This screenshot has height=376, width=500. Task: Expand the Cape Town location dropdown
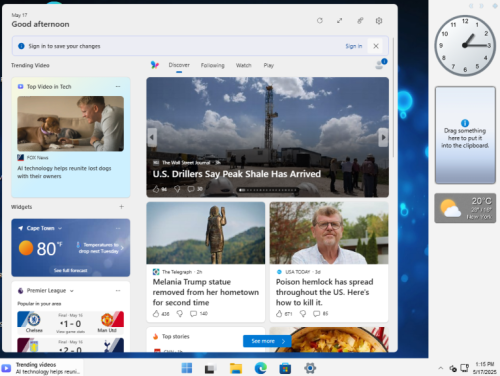click(x=60, y=228)
